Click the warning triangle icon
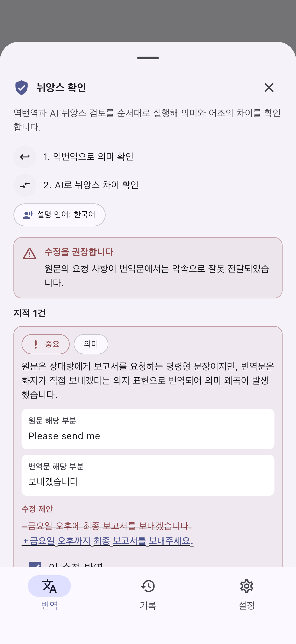The width and height of the screenshot is (296, 644). coord(29,254)
